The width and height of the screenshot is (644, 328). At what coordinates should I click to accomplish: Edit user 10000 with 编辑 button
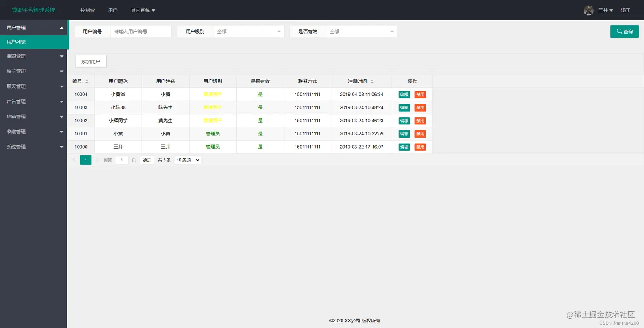pyautogui.click(x=404, y=147)
